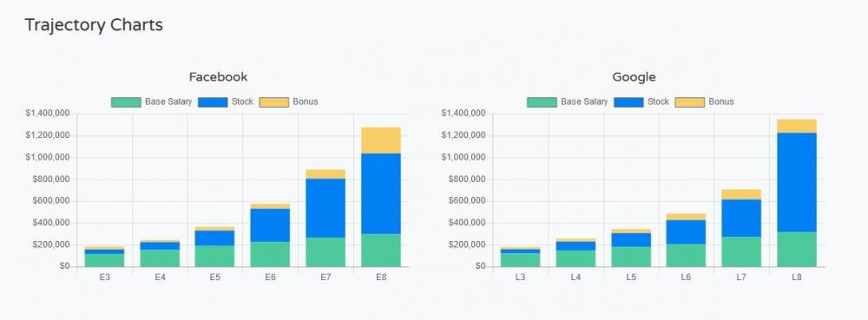868x320 pixels.
Task: Click the Facebook E7 blue stock segment
Action: [x=325, y=208]
